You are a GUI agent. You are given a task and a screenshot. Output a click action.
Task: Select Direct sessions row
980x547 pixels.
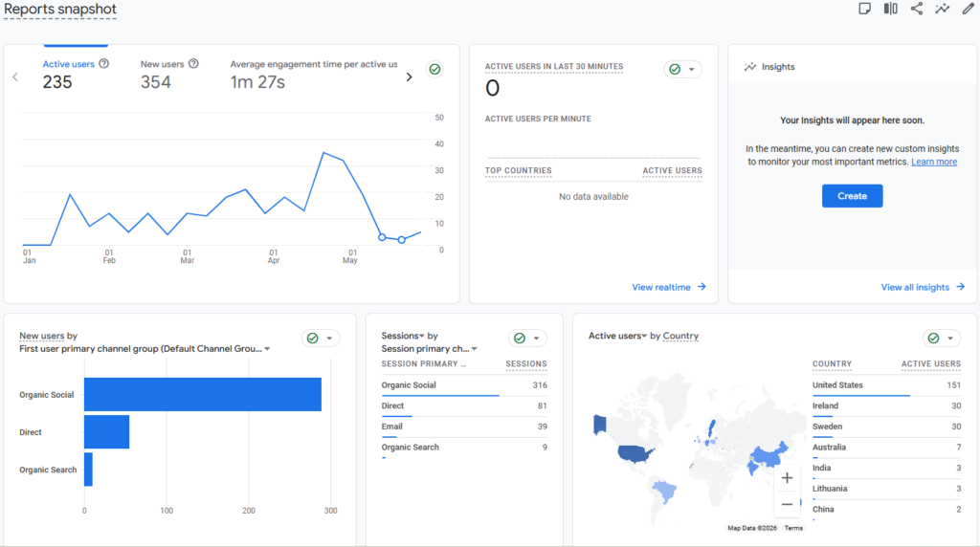pos(464,405)
